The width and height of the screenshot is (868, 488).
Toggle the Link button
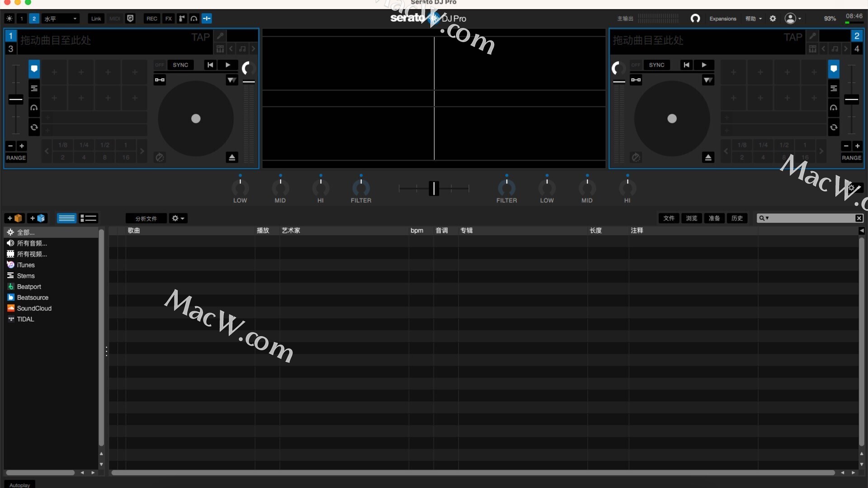pos(96,19)
